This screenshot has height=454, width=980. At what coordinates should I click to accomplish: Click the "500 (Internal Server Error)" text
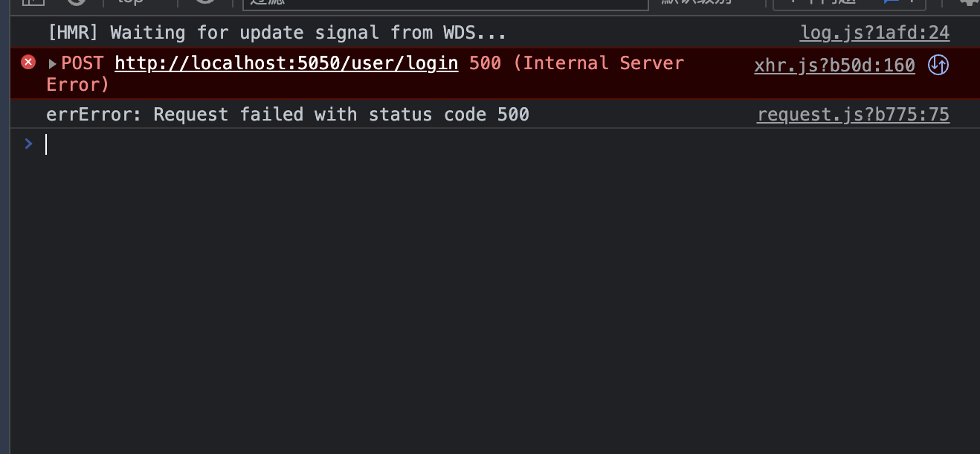click(576, 63)
